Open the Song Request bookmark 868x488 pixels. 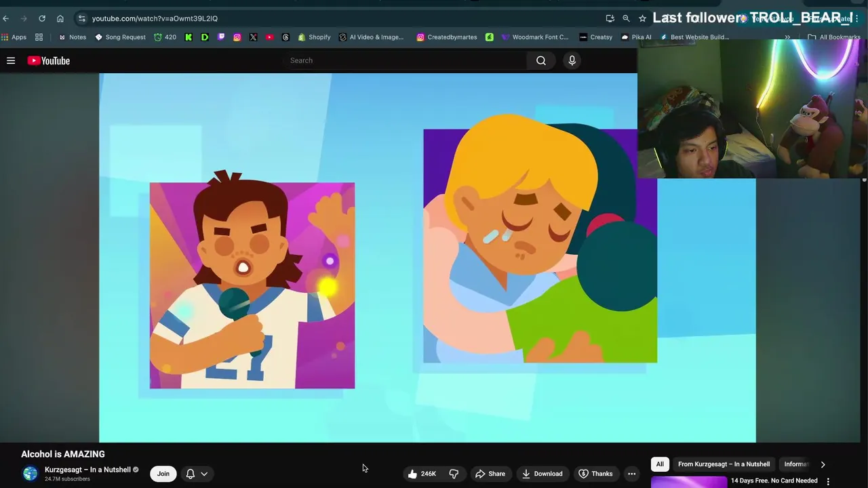click(x=120, y=37)
